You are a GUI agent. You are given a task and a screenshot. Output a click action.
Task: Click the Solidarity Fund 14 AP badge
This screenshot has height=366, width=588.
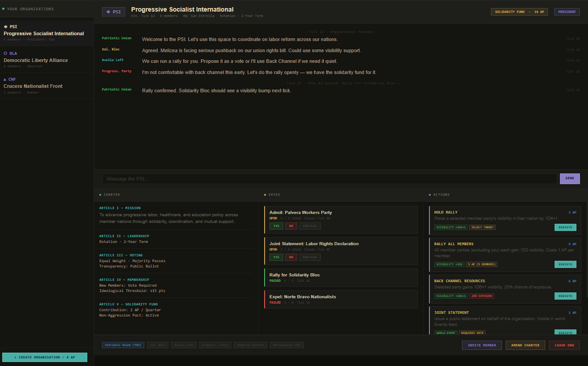pyautogui.click(x=519, y=12)
